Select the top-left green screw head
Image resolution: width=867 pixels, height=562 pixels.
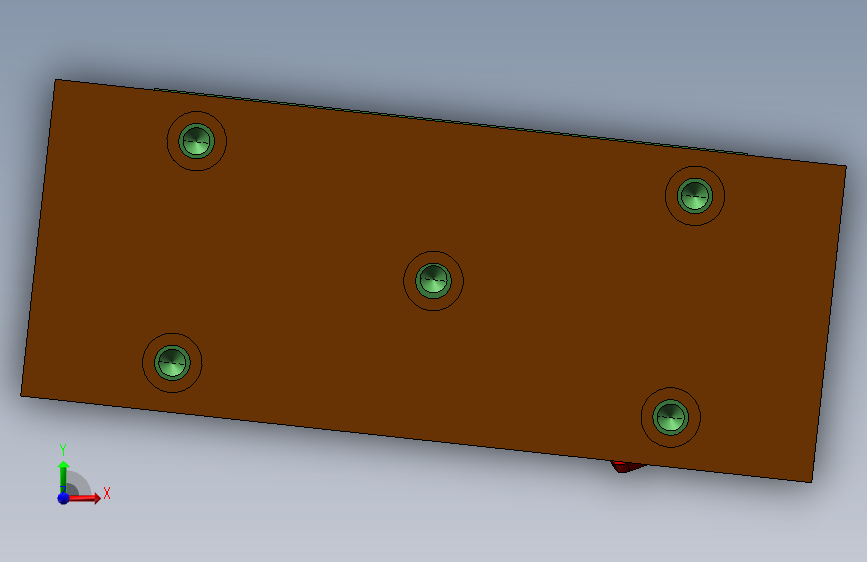[197, 141]
